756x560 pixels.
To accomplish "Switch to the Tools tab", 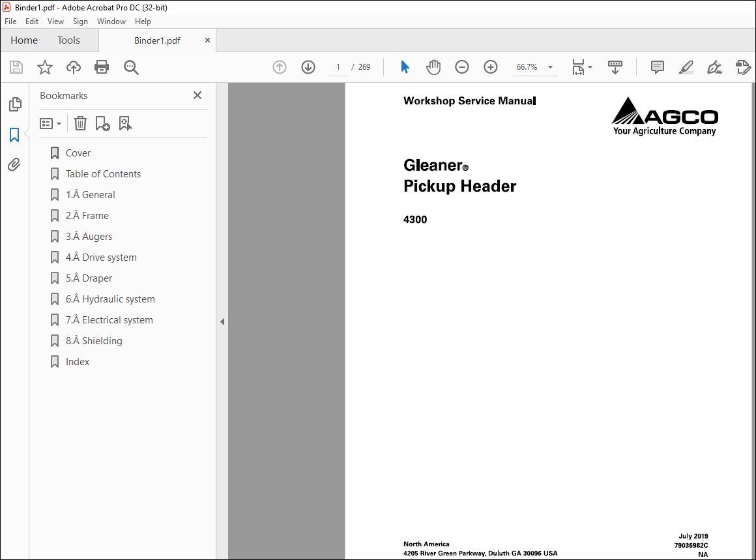I will pos(68,40).
